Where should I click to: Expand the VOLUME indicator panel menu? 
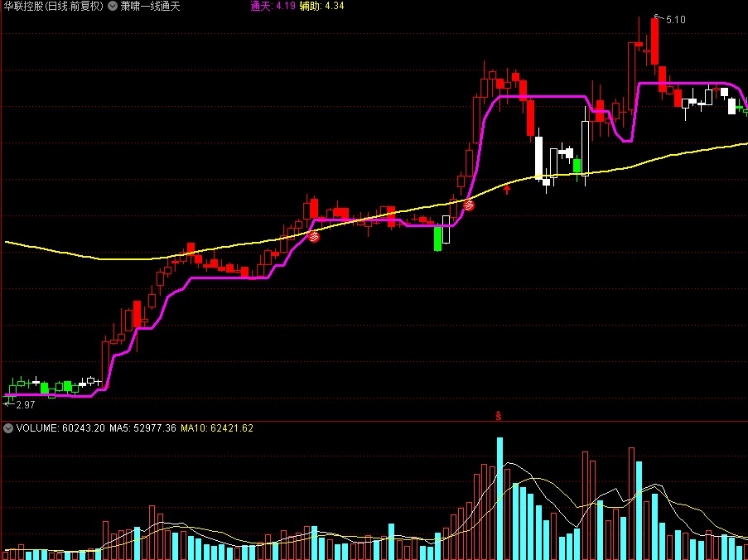click(x=8, y=428)
